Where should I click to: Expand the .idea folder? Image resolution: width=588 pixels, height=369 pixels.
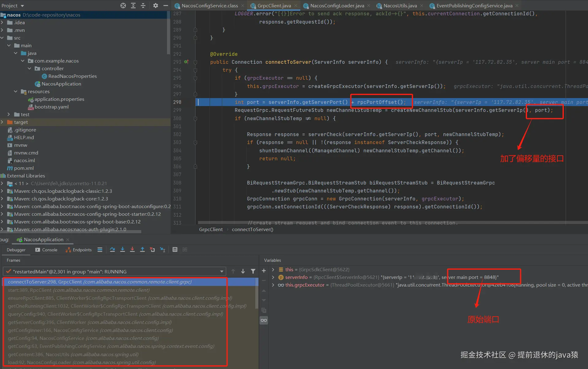pyautogui.click(x=2, y=22)
